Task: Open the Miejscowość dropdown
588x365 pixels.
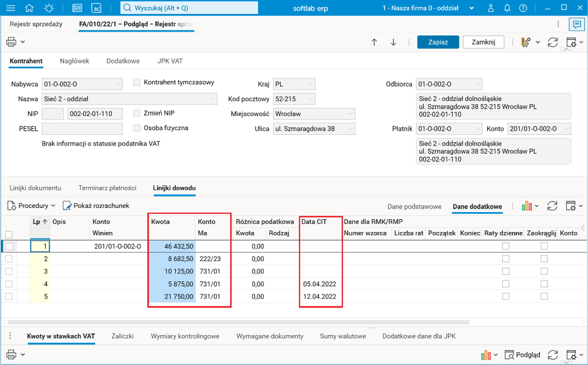Action: [x=351, y=114]
